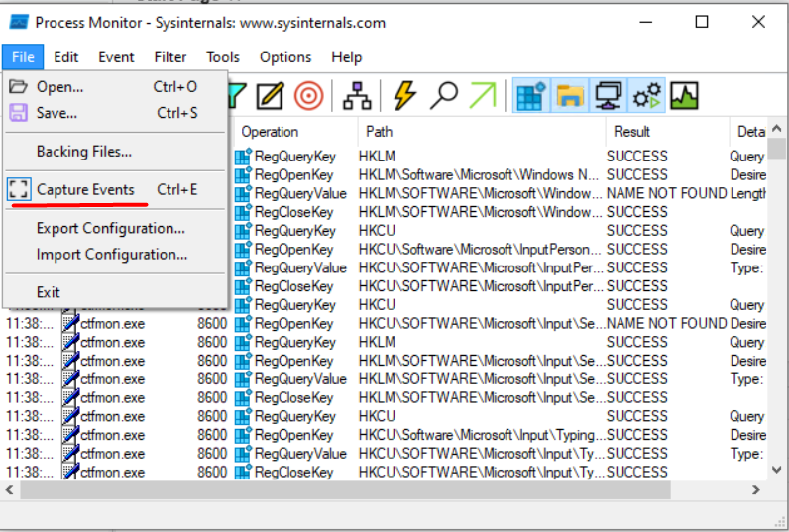Select path HKCU\Software\Microsoft\InputPerson...
789x532 pixels.
pos(480,250)
